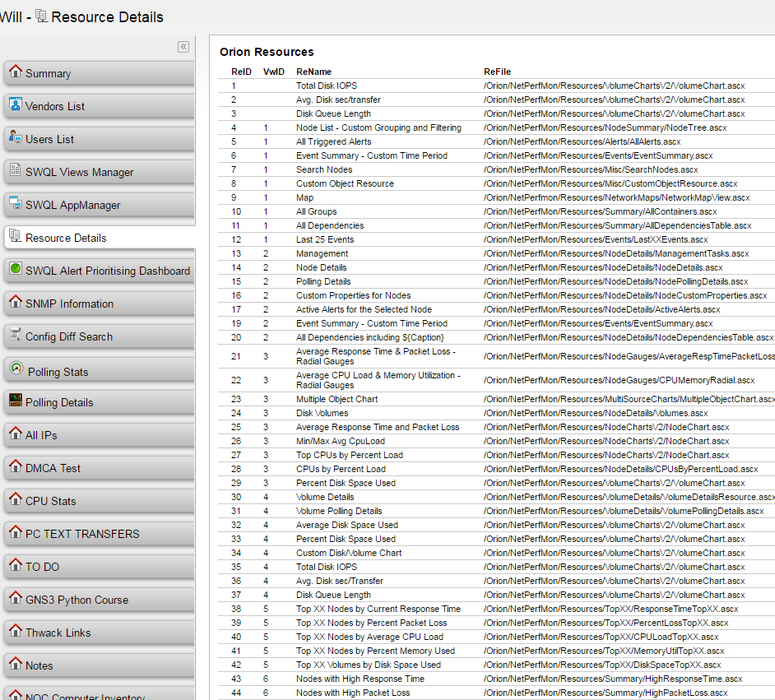Go to SWQL Views Manager tab

click(x=100, y=172)
